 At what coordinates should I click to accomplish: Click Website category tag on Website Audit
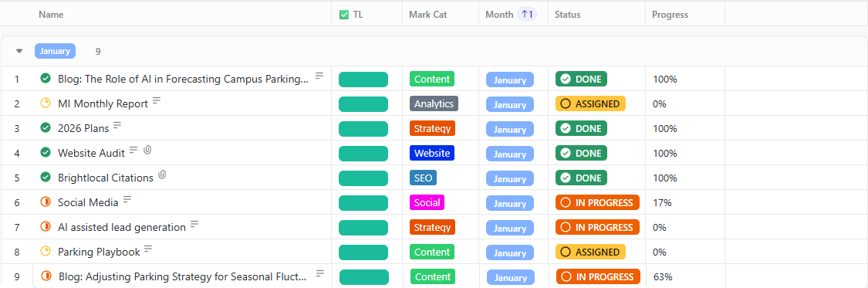432,153
